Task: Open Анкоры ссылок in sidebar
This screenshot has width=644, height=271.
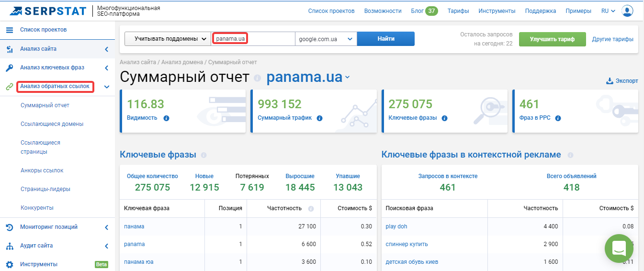Action: pyautogui.click(x=42, y=170)
